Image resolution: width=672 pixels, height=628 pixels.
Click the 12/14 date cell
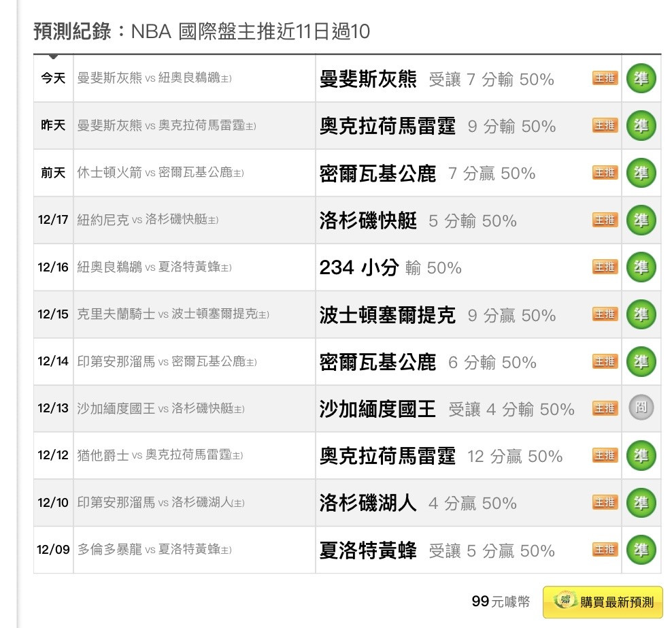53,361
